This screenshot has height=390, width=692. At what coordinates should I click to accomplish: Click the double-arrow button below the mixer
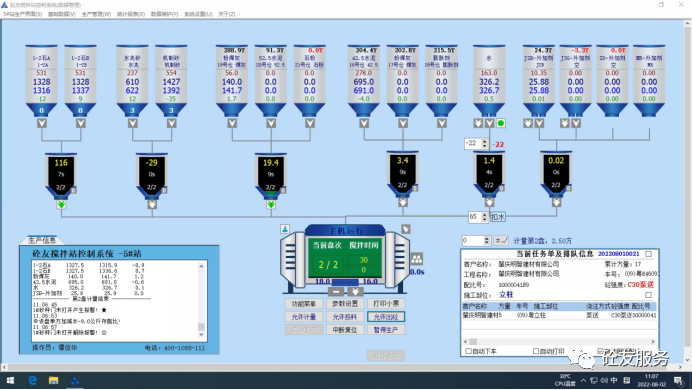(x=355, y=292)
